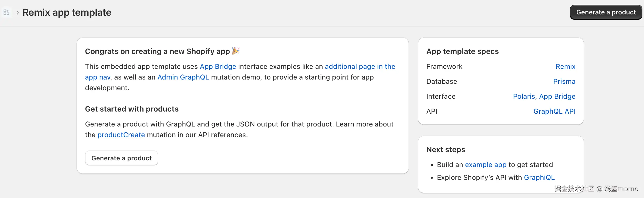Open the example app link
644x198 pixels.
[486, 165]
